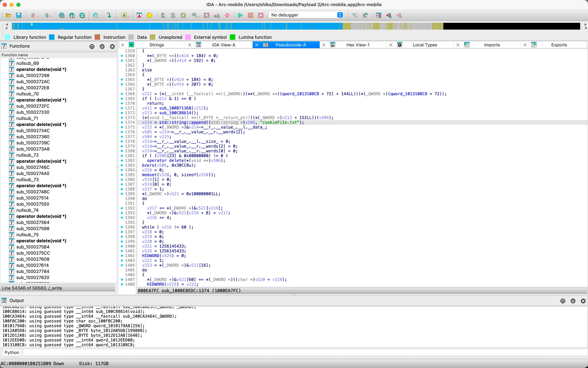
Task: Switch to the Hex View-1 tab
Action: 357,45
